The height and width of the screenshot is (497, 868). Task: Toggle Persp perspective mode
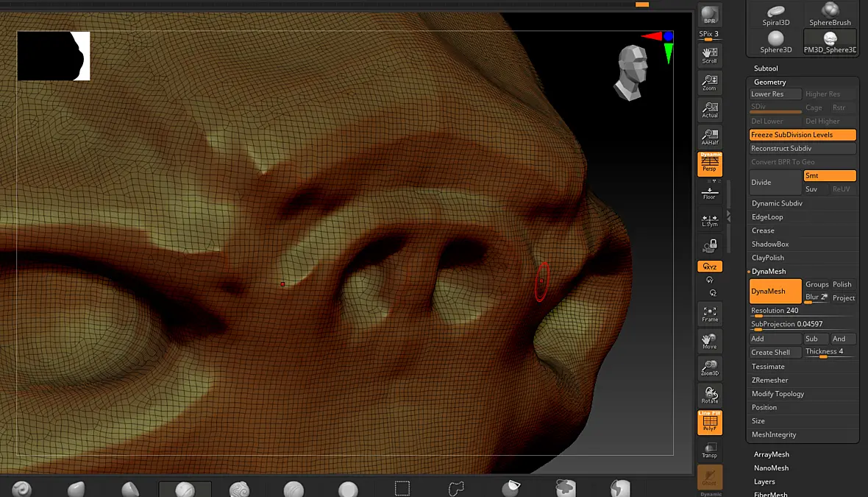710,164
